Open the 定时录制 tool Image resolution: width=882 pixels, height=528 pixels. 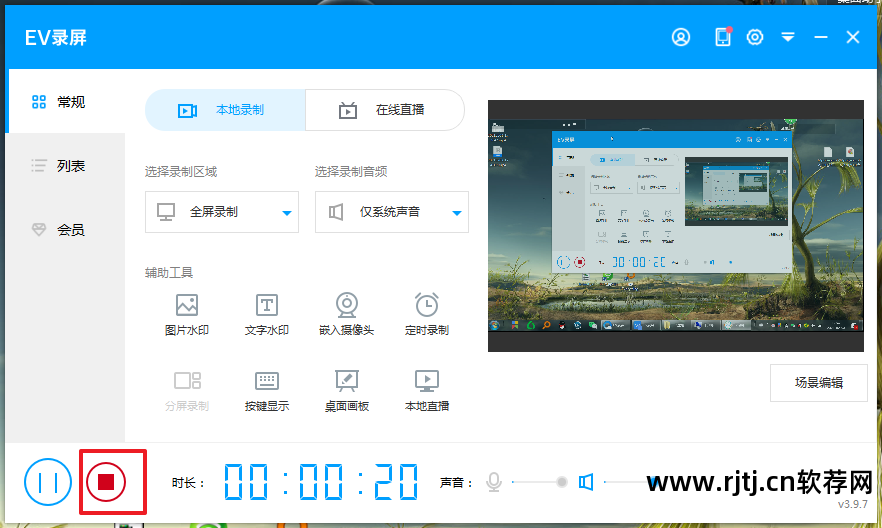427,314
